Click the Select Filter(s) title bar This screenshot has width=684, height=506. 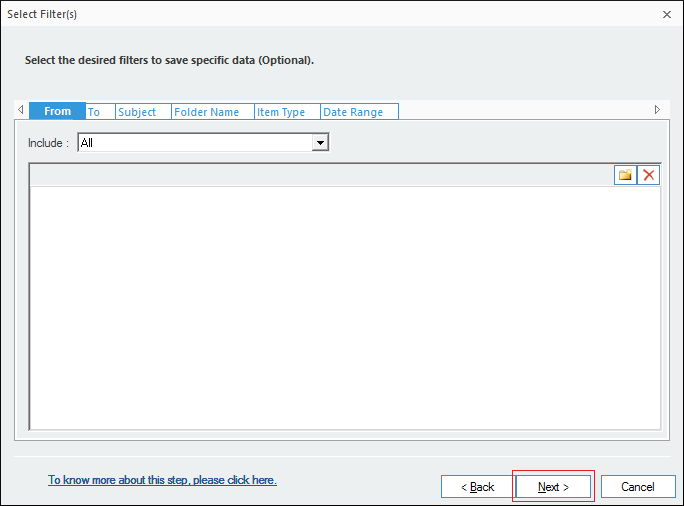click(300, 14)
